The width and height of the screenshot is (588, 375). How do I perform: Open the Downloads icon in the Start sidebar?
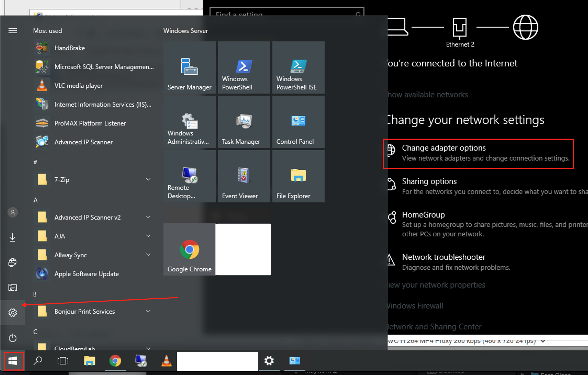(x=13, y=237)
